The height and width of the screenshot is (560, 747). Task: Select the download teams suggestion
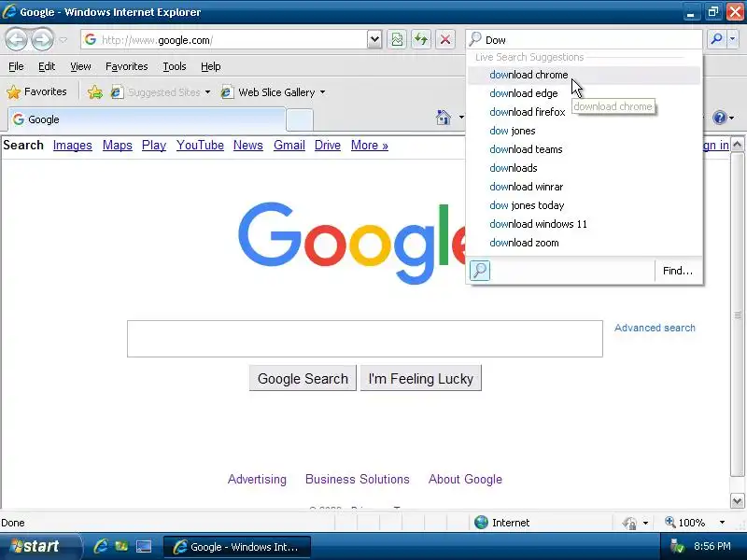pos(585,149)
